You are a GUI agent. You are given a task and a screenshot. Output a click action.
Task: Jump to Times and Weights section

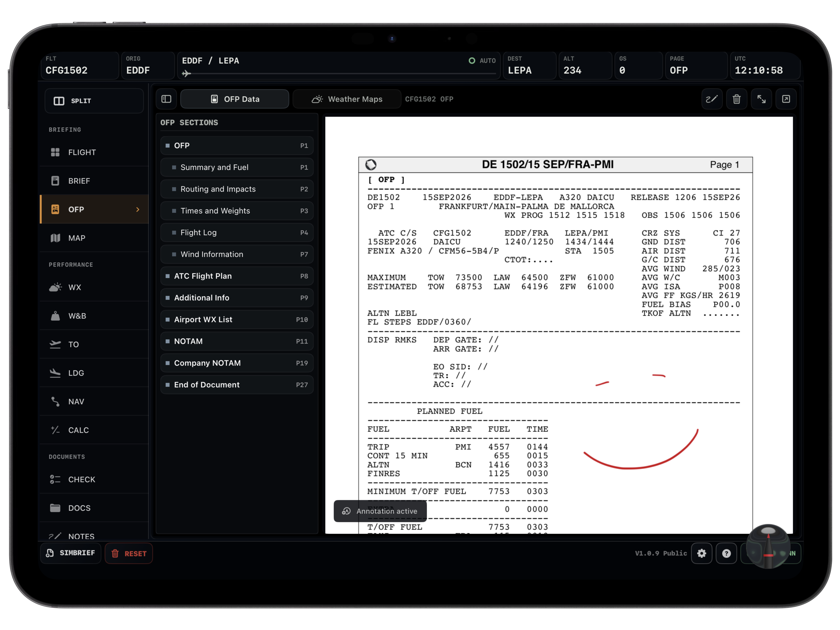[237, 211]
